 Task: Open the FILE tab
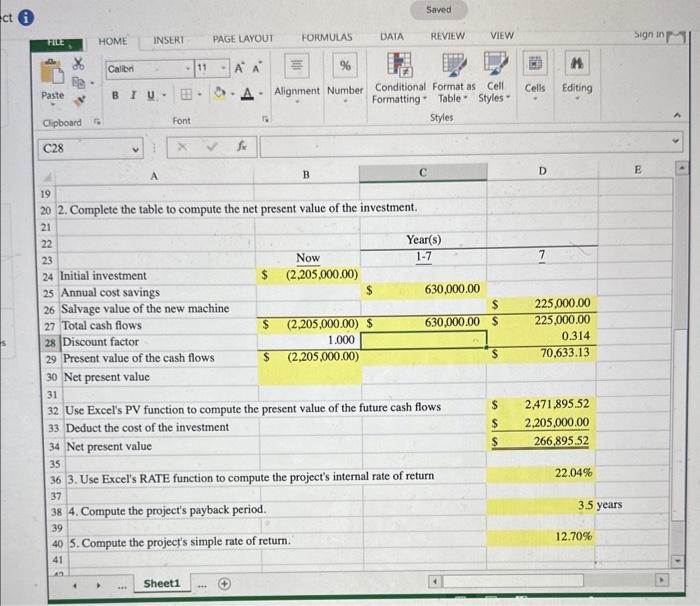click(56, 43)
